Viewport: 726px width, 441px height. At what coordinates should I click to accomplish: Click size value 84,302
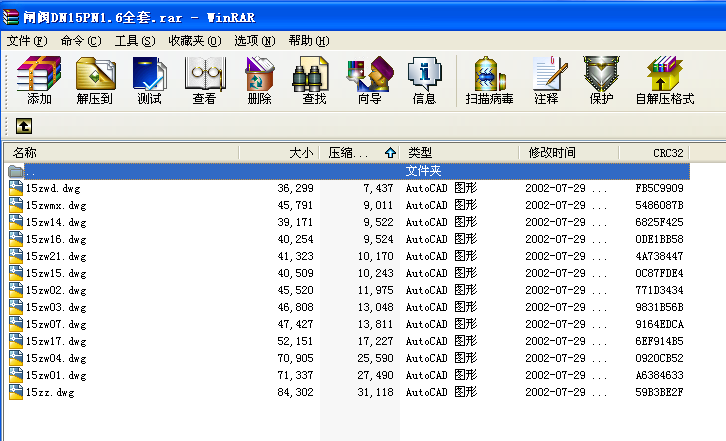[x=295, y=392]
